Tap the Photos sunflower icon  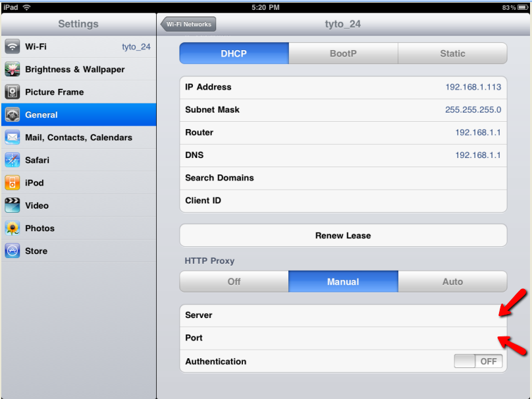pyautogui.click(x=13, y=228)
